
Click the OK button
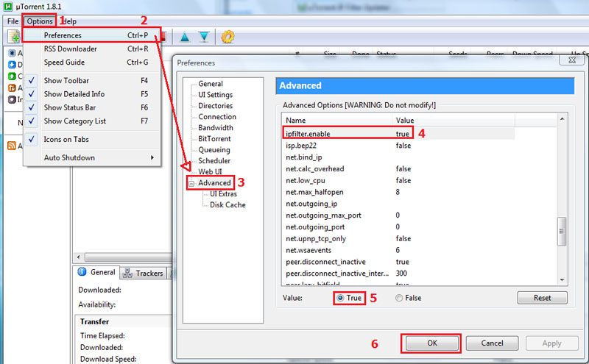[x=432, y=343]
